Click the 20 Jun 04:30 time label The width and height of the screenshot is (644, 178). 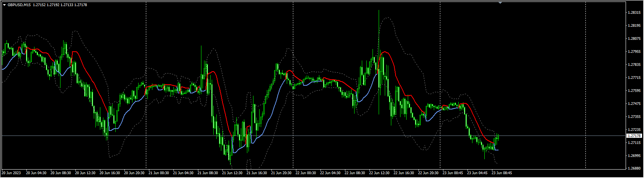[x=36, y=173]
